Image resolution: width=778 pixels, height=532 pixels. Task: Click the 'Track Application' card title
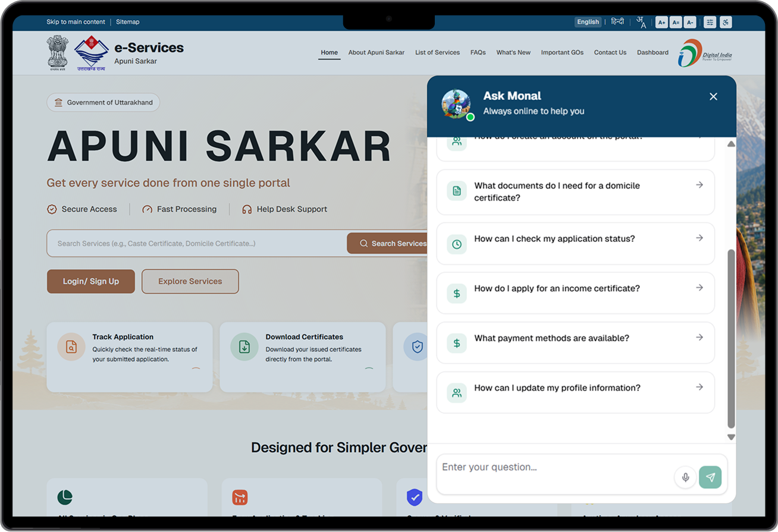123,337
